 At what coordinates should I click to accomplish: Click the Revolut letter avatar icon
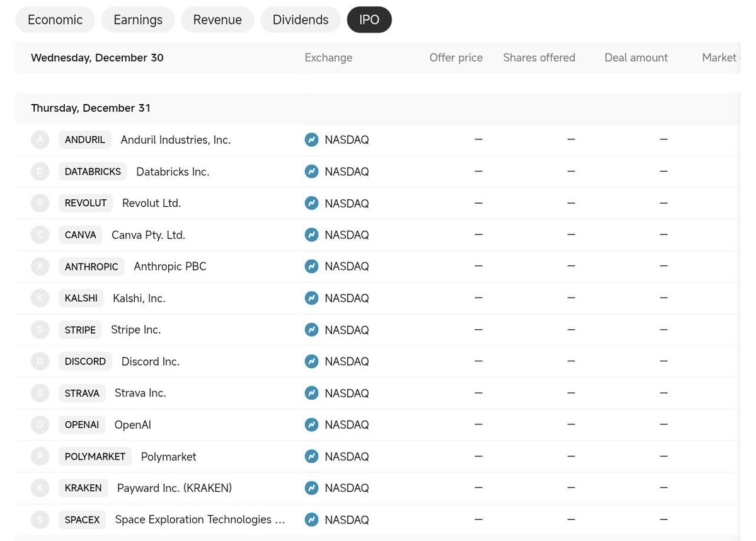coord(40,203)
